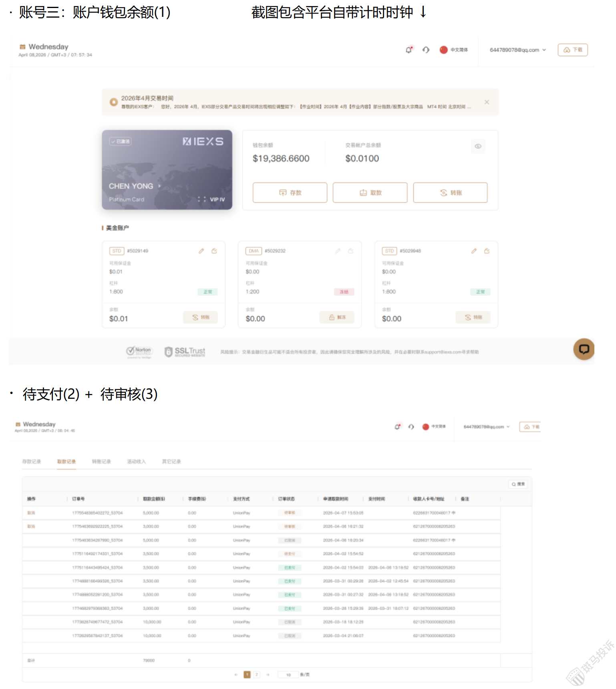Open wallet icon on account #5029948
Image resolution: width=616 pixels, height=689 pixels.
point(487,251)
